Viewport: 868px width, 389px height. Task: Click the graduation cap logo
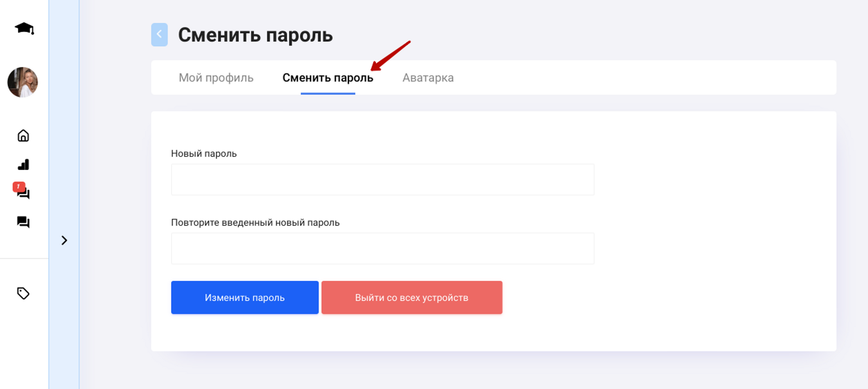click(x=24, y=29)
